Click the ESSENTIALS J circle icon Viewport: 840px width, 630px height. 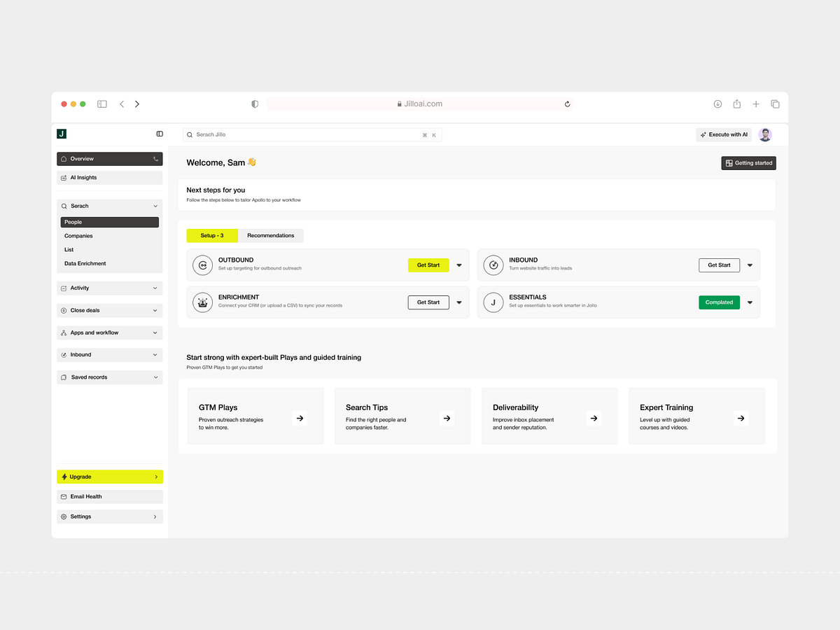[493, 302]
